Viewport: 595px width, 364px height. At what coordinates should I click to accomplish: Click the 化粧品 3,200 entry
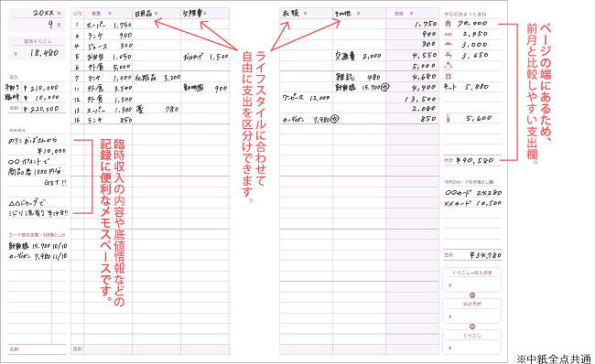pyautogui.click(x=157, y=78)
